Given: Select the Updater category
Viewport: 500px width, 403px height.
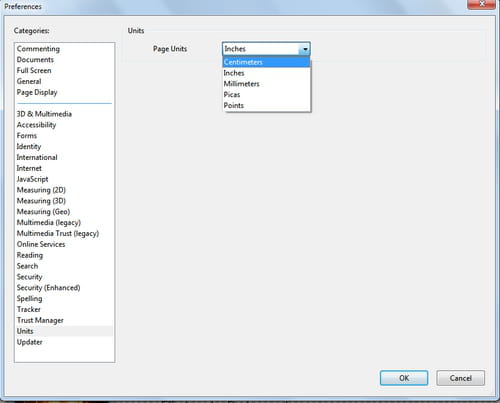Looking at the screenshot, I should [x=30, y=342].
